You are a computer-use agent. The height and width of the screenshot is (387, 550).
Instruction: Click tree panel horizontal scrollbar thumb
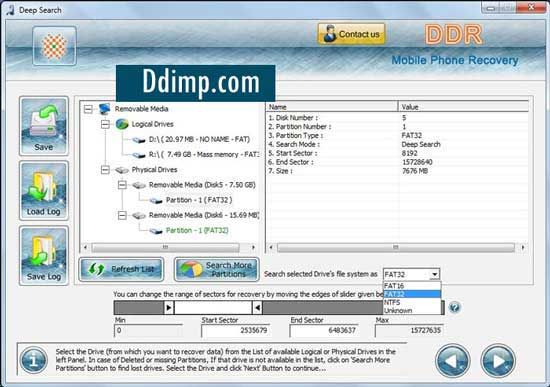click(x=165, y=248)
